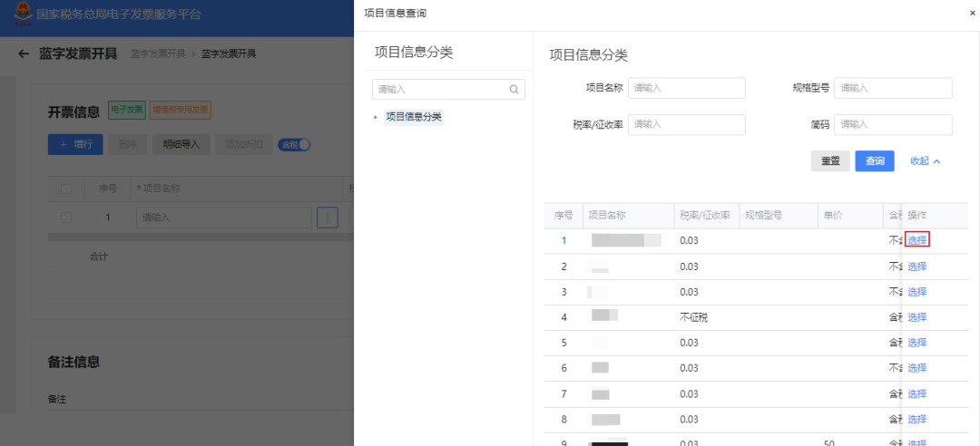Click the 重置 button
Viewport: 980px width, 446px height.
[x=830, y=160]
